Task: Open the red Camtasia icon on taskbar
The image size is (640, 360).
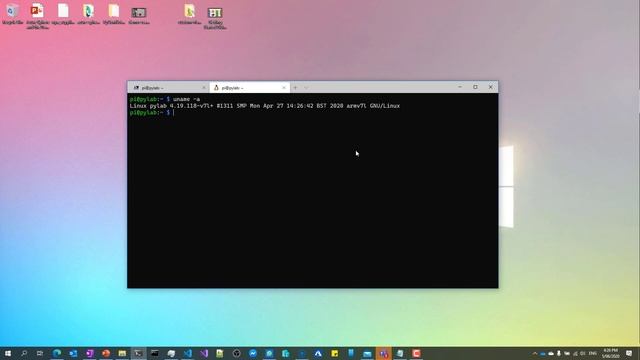Action: pos(416,353)
